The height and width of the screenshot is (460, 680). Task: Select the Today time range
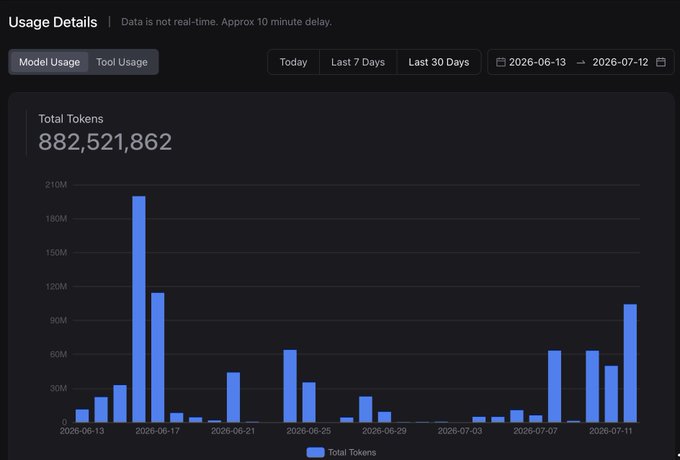point(293,62)
